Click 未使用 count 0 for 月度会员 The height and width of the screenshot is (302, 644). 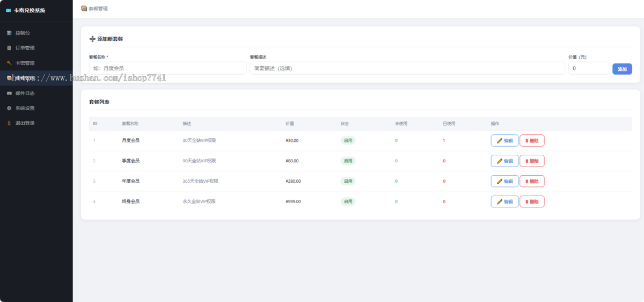(396, 140)
